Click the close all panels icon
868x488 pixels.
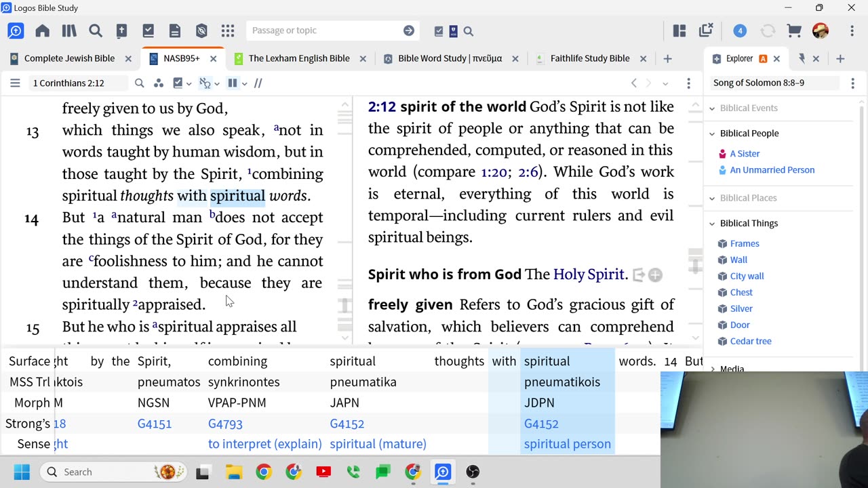tap(706, 30)
